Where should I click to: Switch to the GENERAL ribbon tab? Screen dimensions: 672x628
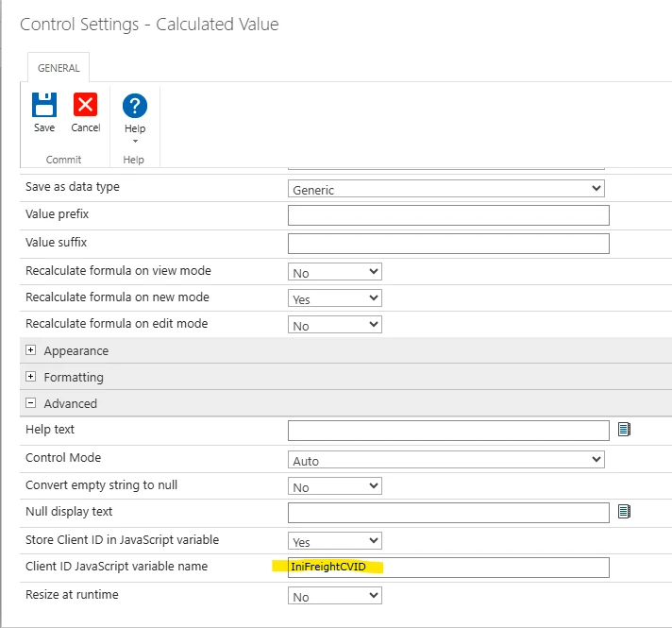pos(58,68)
